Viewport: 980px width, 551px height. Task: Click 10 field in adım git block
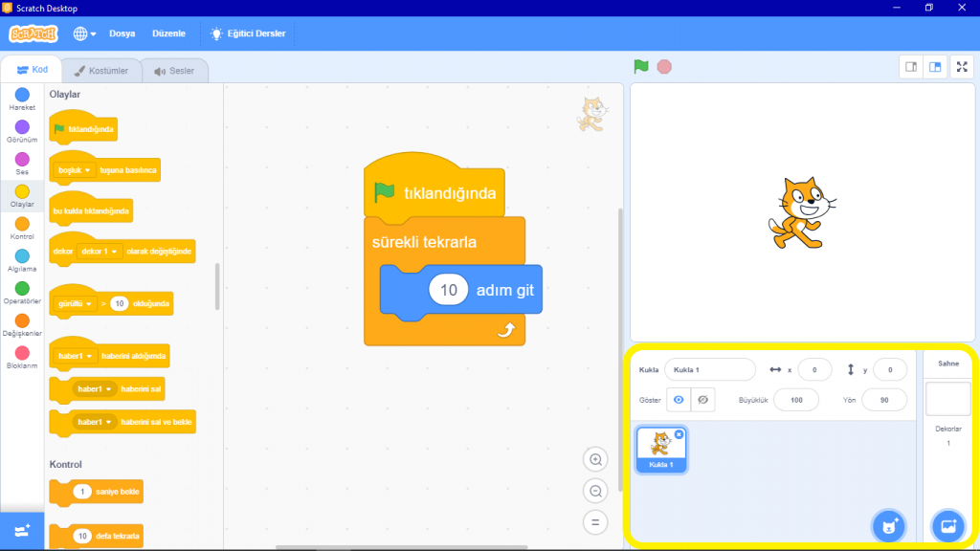449,290
